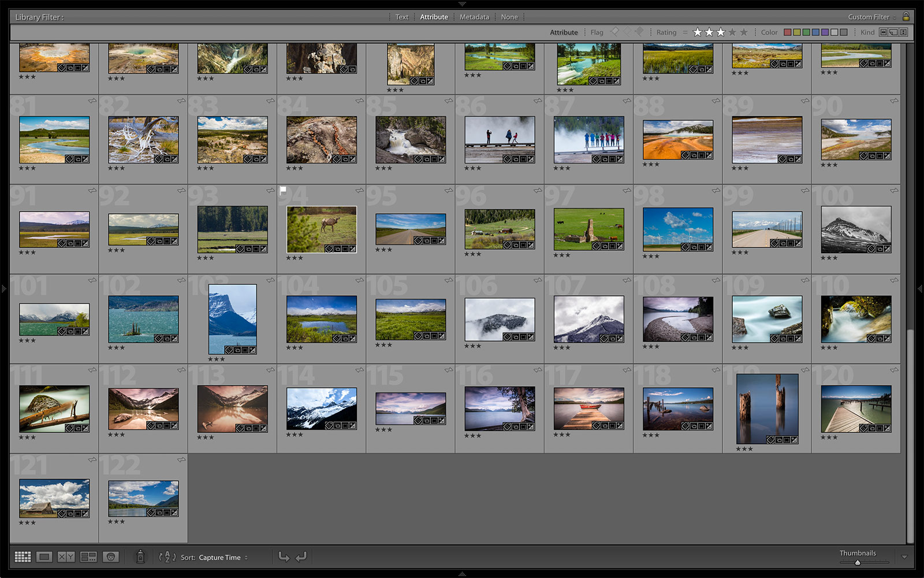This screenshot has height=578, width=924.
Task: Open People view face icon
Action: [x=110, y=557]
